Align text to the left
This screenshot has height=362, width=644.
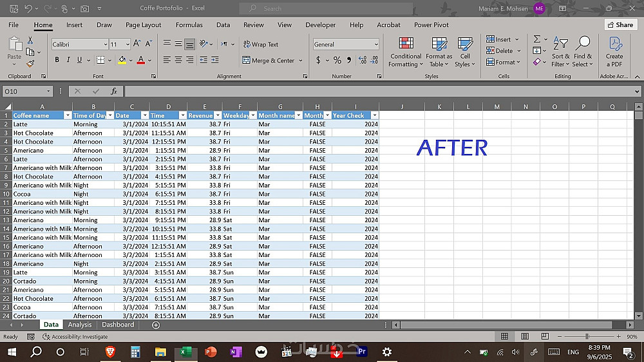(167, 60)
